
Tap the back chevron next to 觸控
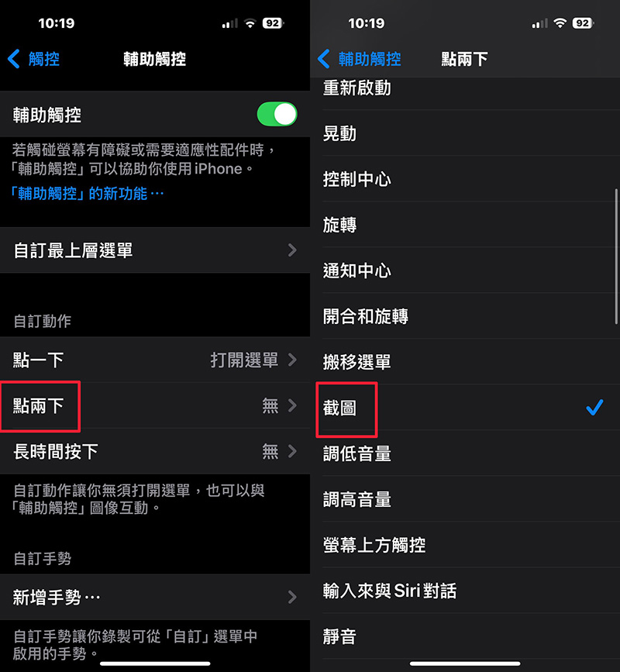(x=14, y=59)
